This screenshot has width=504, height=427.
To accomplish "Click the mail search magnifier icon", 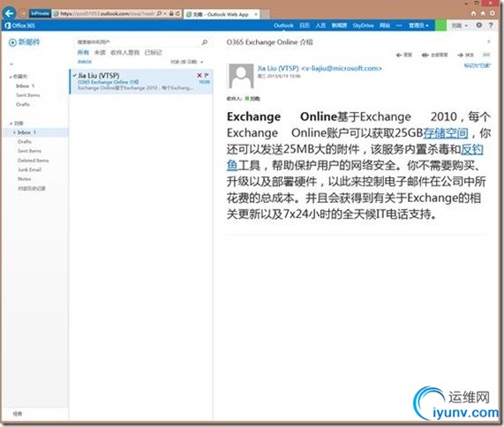I will [x=205, y=42].
